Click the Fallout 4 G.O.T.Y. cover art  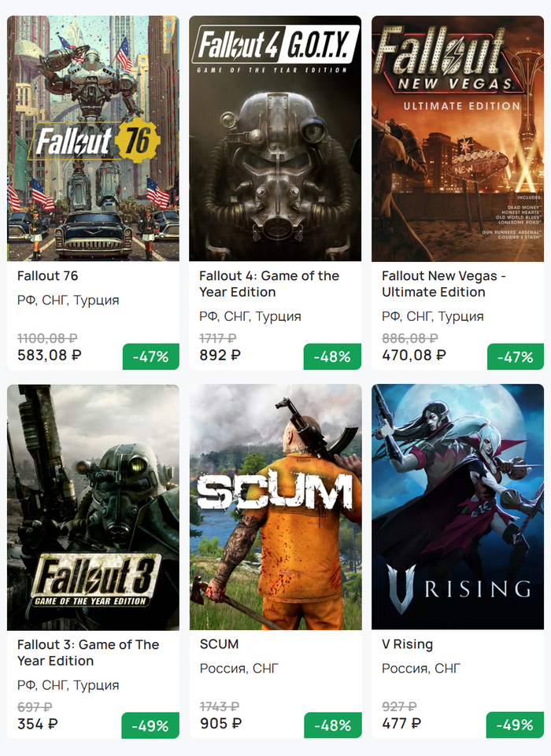(275, 138)
